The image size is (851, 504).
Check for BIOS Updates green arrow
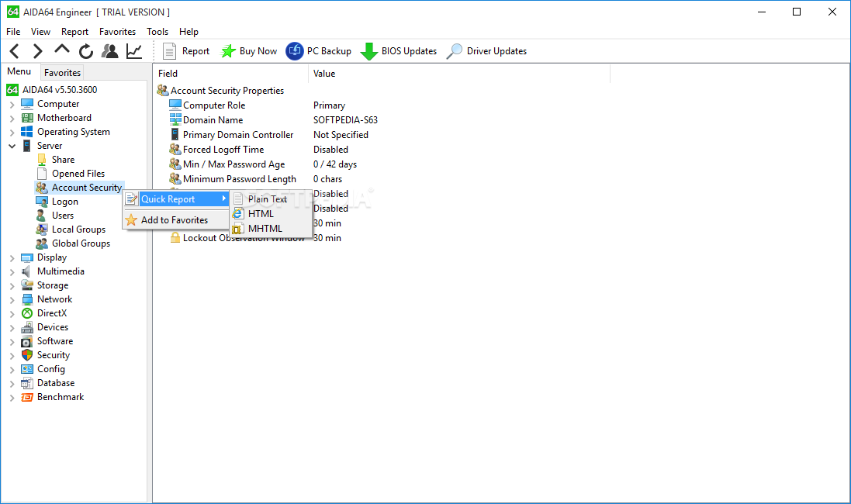tap(399, 51)
